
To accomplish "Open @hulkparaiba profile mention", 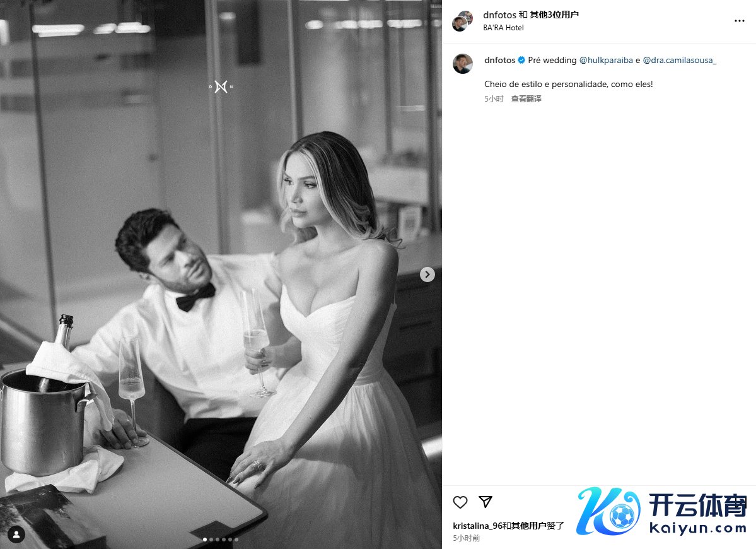I will 606,61.
